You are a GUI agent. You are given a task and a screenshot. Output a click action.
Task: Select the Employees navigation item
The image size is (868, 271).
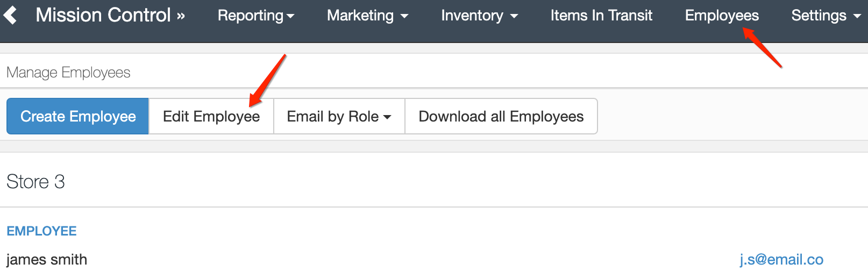click(722, 16)
